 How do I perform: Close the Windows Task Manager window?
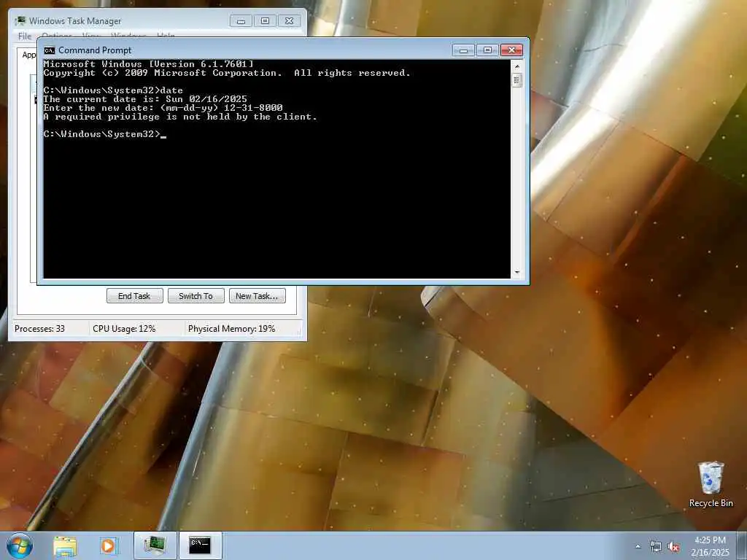click(x=289, y=21)
